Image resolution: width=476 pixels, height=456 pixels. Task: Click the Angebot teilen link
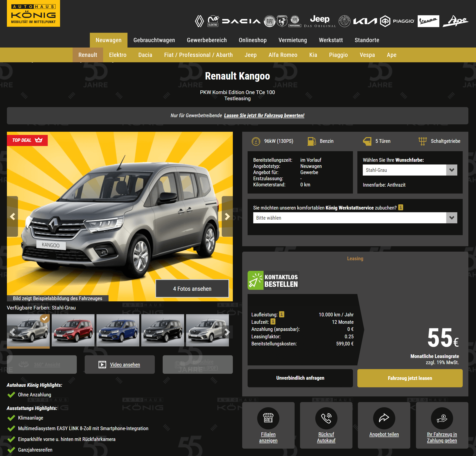tap(384, 434)
